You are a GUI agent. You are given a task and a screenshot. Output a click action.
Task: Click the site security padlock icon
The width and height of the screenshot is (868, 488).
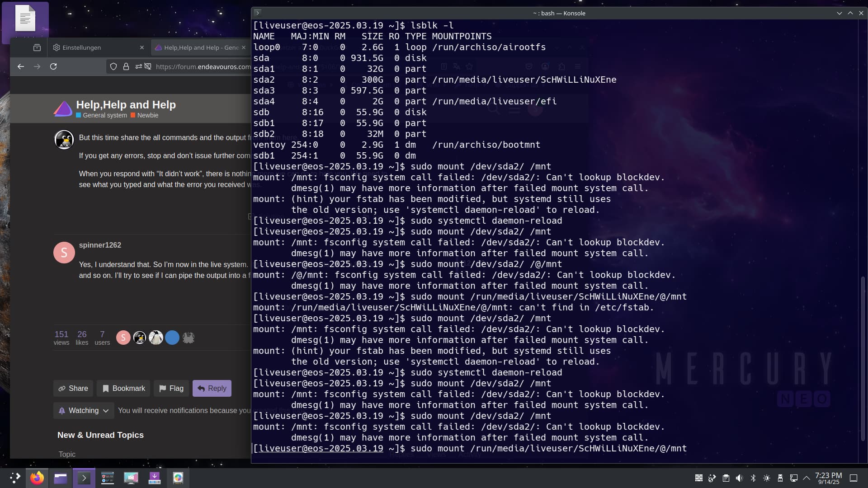pyautogui.click(x=126, y=66)
